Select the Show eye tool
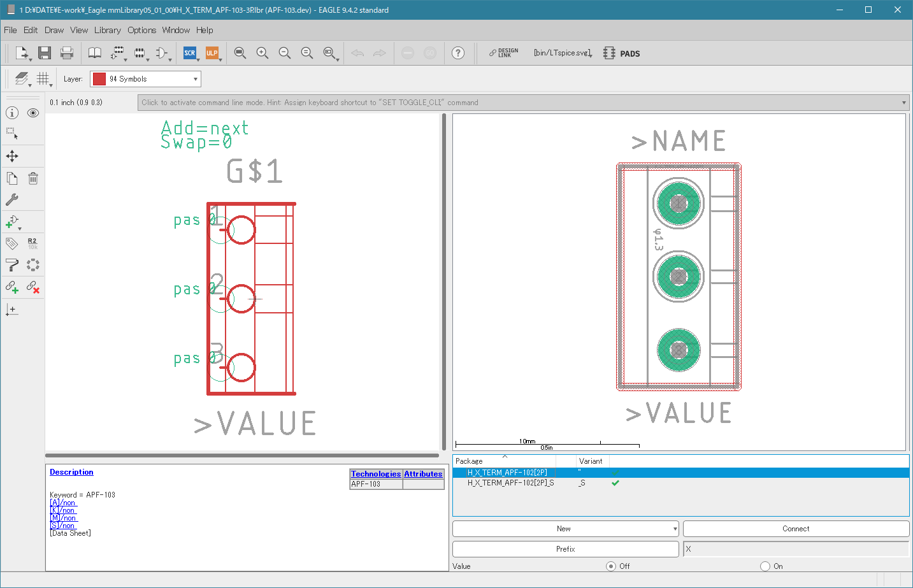 (x=33, y=113)
